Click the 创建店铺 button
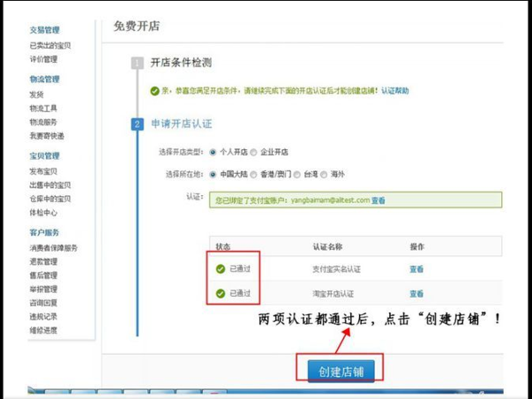The image size is (532, 399). tap(341, 372)
